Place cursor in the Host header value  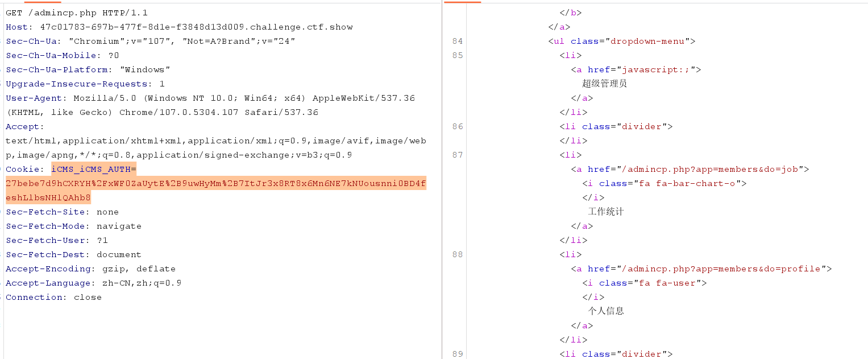coord(196,27)
